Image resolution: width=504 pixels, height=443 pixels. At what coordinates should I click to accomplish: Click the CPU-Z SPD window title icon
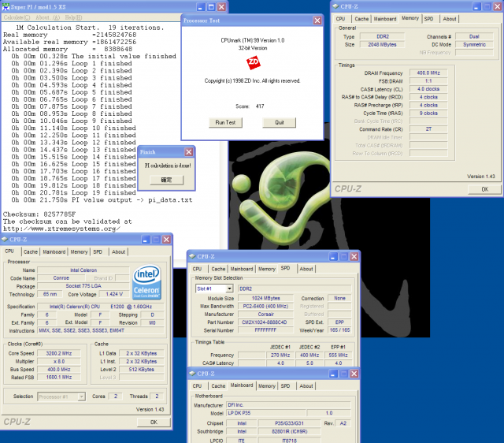pyautogui.click(x=192, y=256)
